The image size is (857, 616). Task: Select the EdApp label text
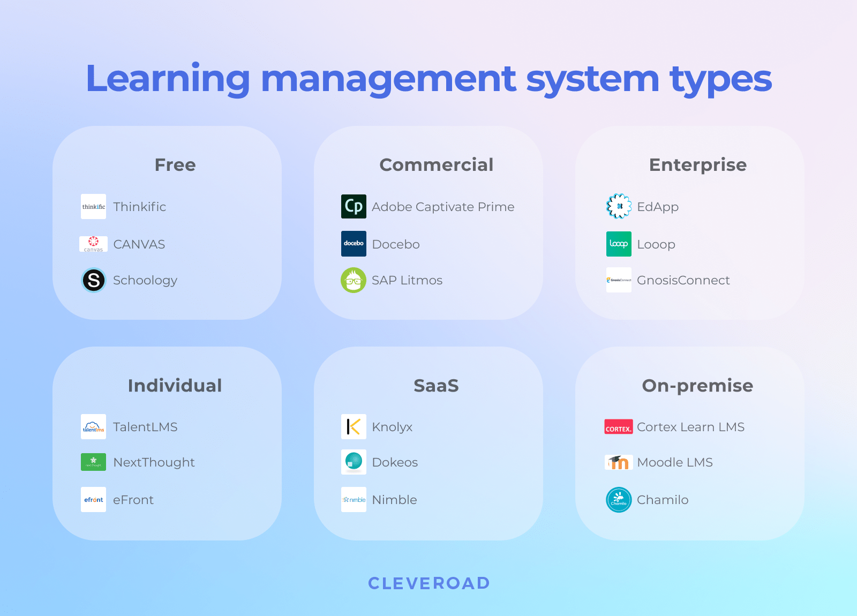click(x=658, y=207)
